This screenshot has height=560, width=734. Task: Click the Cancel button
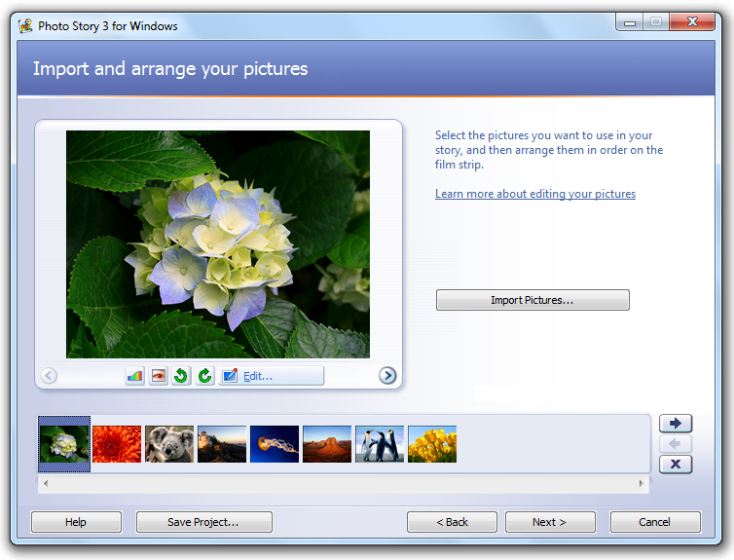click(x=655, y=522)
